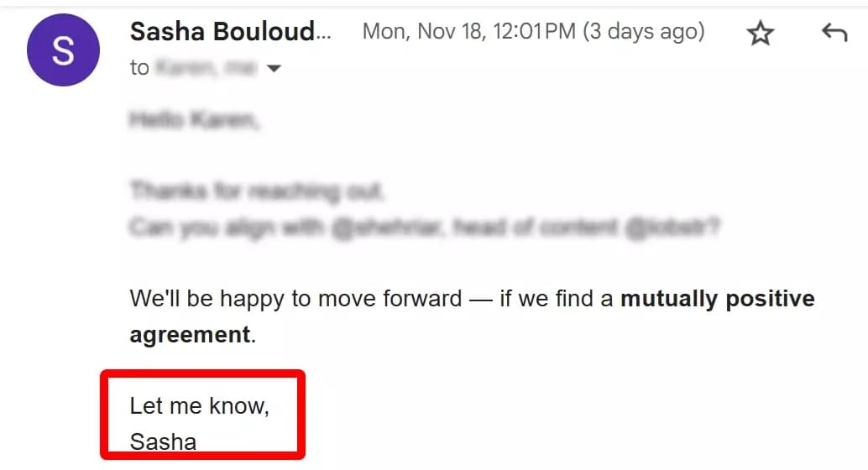Click the reply arrow icon
Screen dimensions: 868x470
point(834,33)
